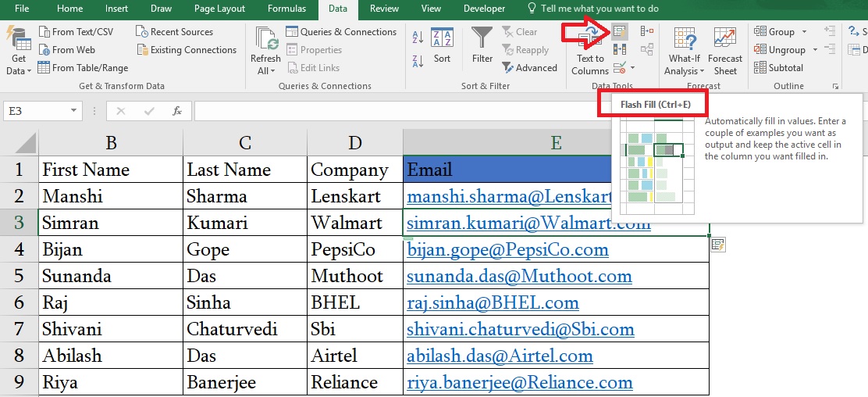Viewport: 868px width, 397px height.
Task: Select the cell containing Muthoot
Action: [x=355, y=276]
